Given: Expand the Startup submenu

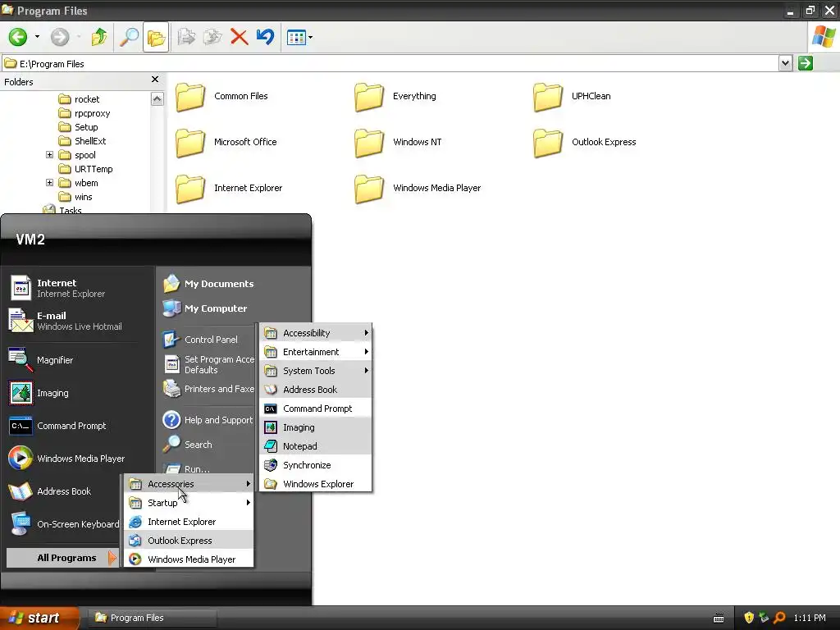Looking at the screenshot, I should 190,503.
